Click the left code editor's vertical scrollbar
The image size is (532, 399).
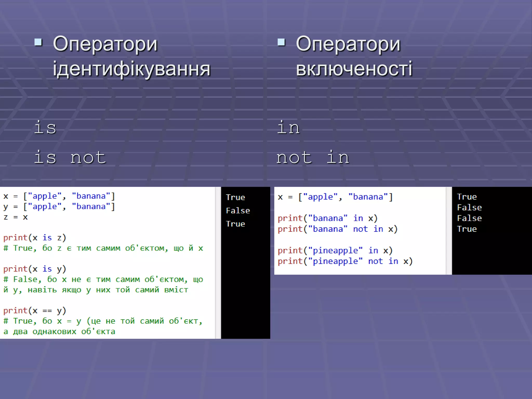pyautogui.click(x=218, y=263)
